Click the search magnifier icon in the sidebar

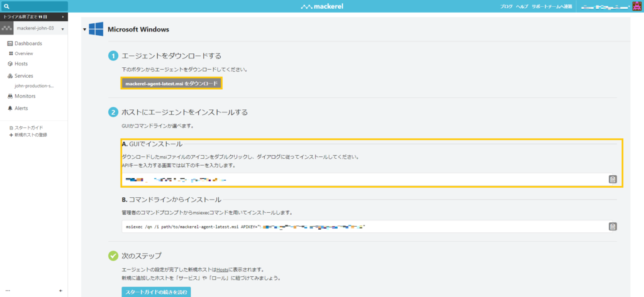[6, 6]
